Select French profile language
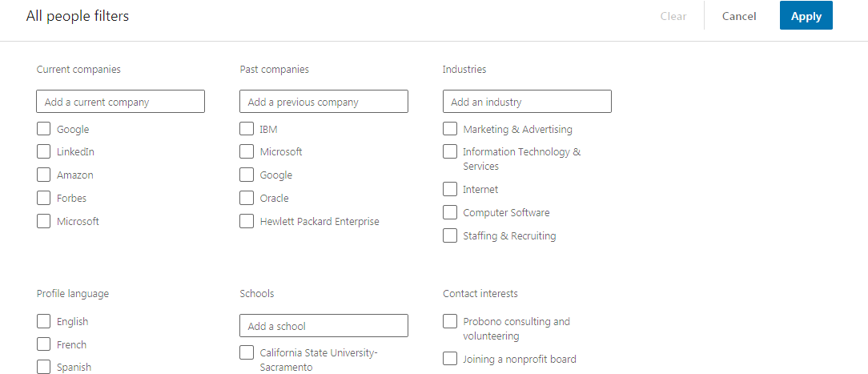Image resolution: width=868 pixels, height=374 pixels. pos(44,344)
